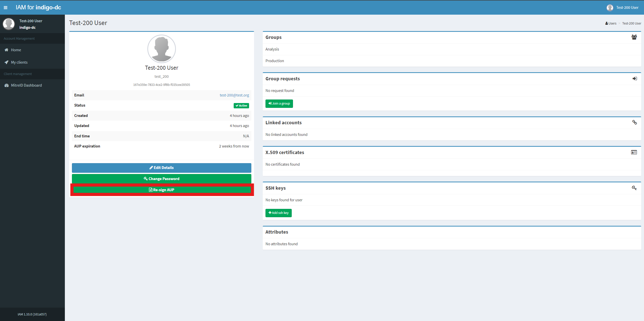
Task: Click the Groups panel users icon
Action: point(634,37)
